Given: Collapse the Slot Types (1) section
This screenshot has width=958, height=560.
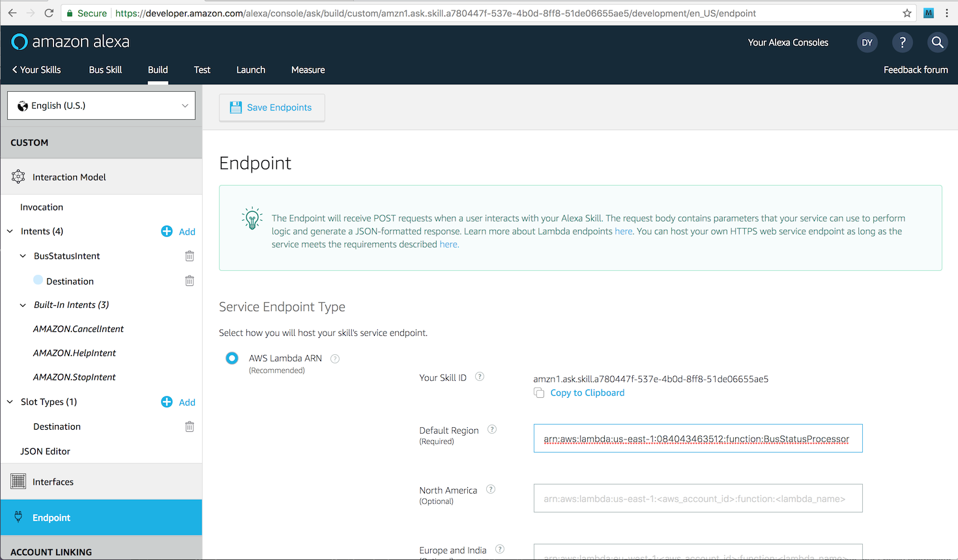Looking at the screenshot, I should click(10, 402).
